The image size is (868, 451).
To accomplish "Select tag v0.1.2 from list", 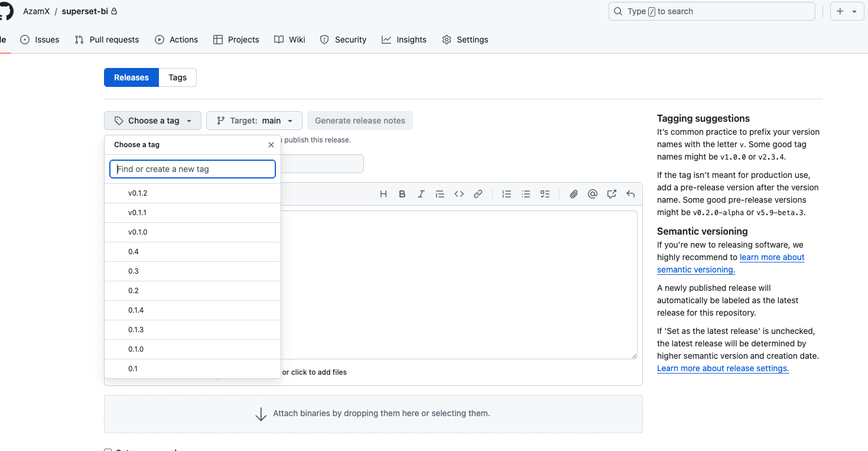I will (x=138, y=193).
